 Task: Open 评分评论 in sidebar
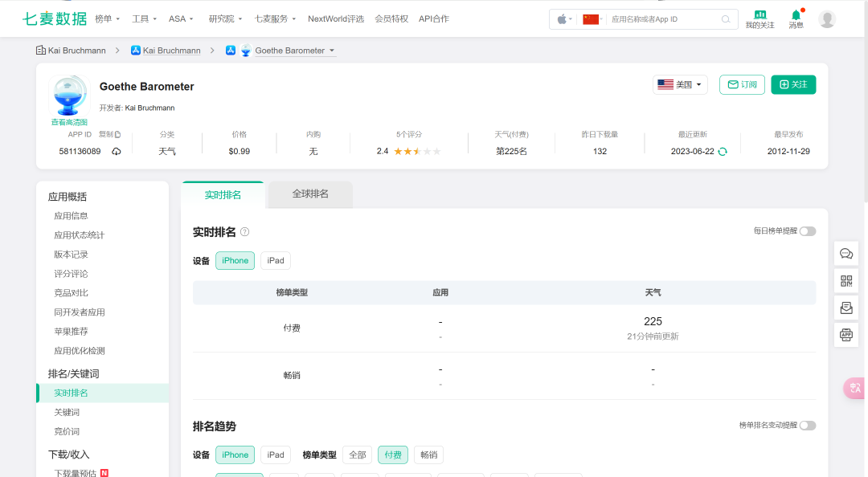[71, 274]
